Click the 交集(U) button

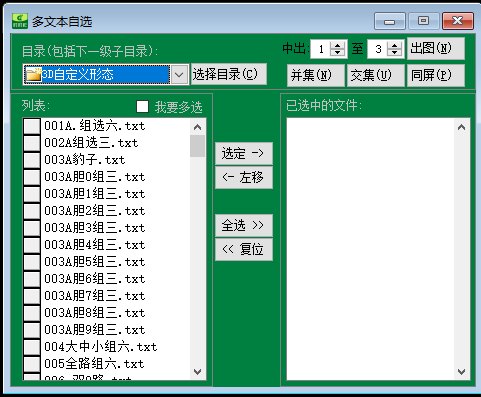(x=376, y=75)
